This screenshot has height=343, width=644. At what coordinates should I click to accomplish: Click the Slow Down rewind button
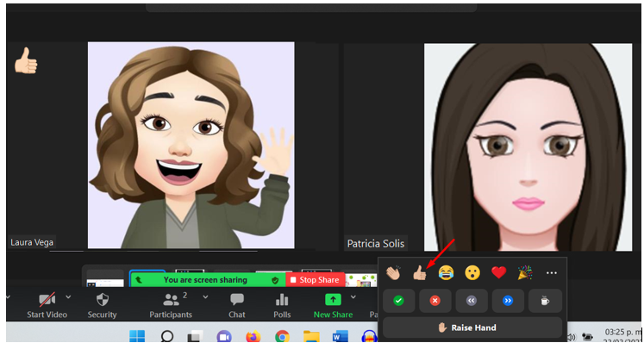(x=472, y=301)
